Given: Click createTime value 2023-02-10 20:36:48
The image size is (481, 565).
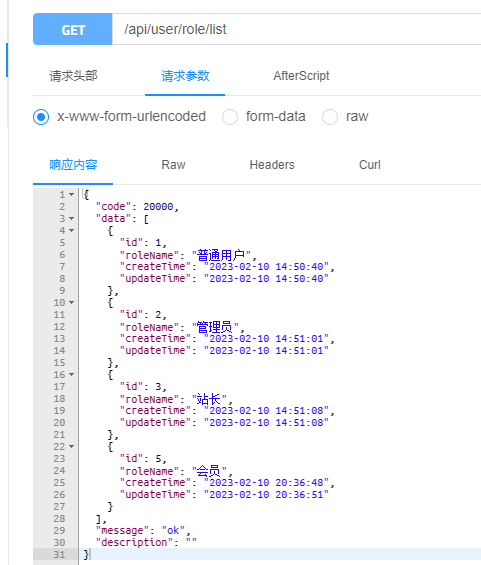Looking at the screenshot, I should (266, 483).
